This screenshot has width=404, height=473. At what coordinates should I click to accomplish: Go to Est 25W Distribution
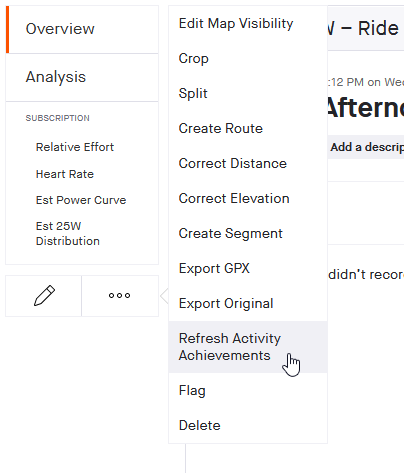[68, 233]
